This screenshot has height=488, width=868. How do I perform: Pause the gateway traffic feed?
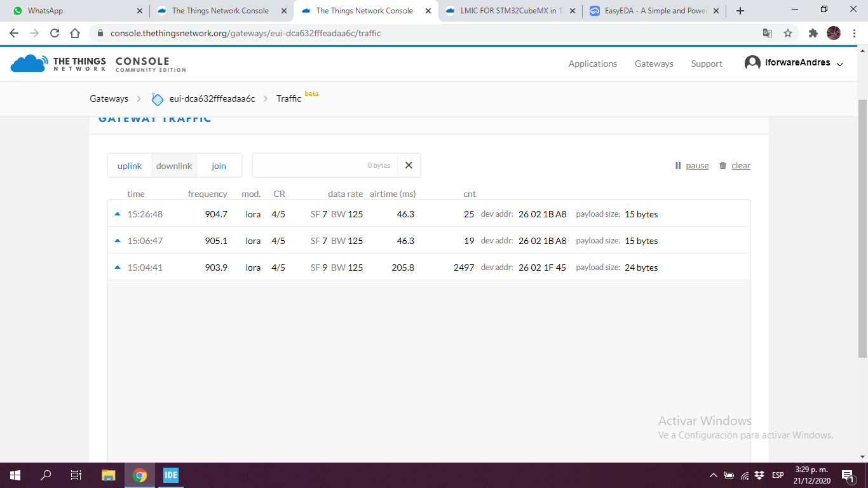pyautogui.click(x=691, y=165)
